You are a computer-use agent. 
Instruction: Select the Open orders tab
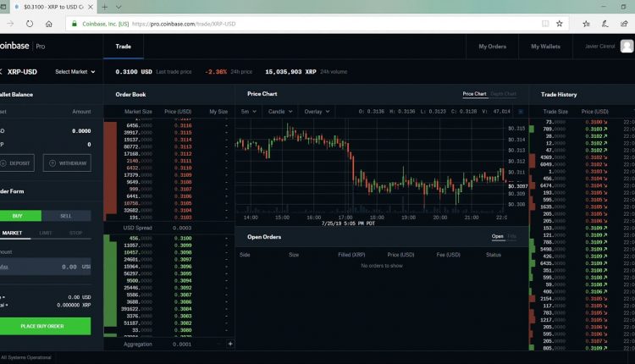[497, 236]
